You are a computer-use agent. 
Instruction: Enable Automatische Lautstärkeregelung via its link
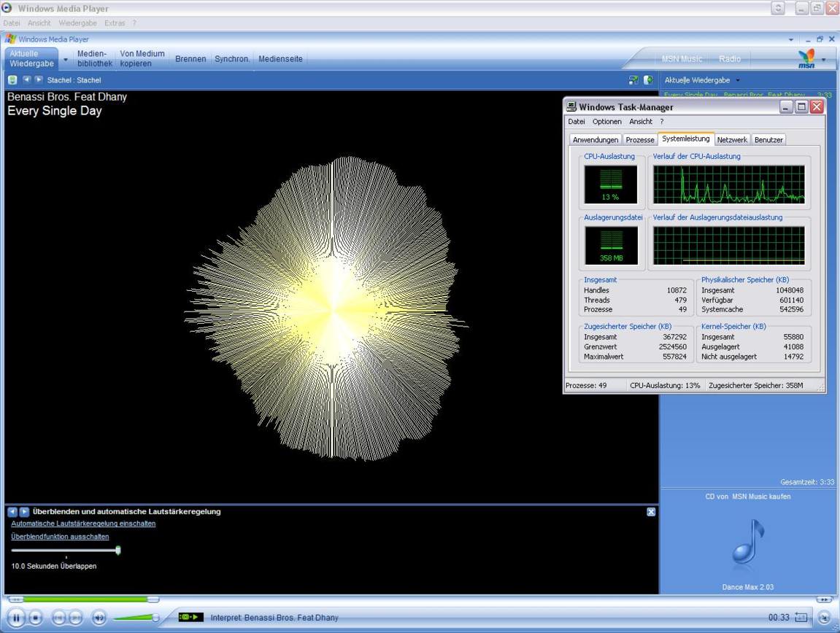pyautogui.click(x=83, y=524)
